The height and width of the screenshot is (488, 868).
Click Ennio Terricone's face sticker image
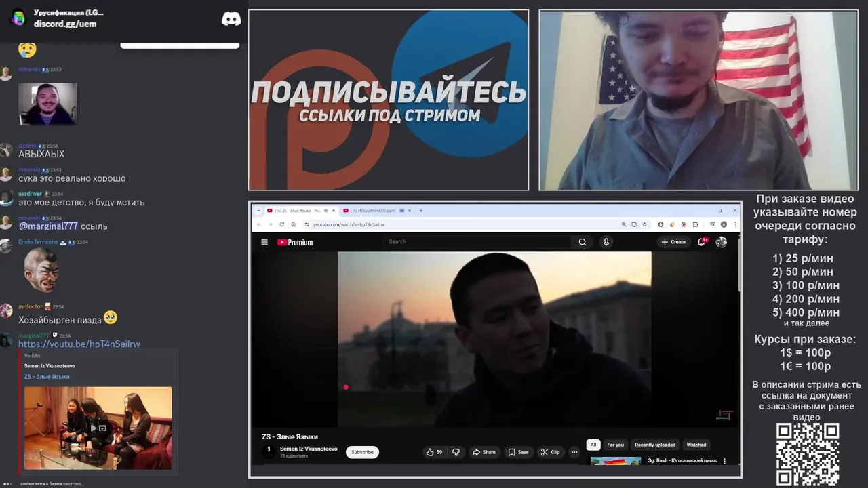point(41,270)
